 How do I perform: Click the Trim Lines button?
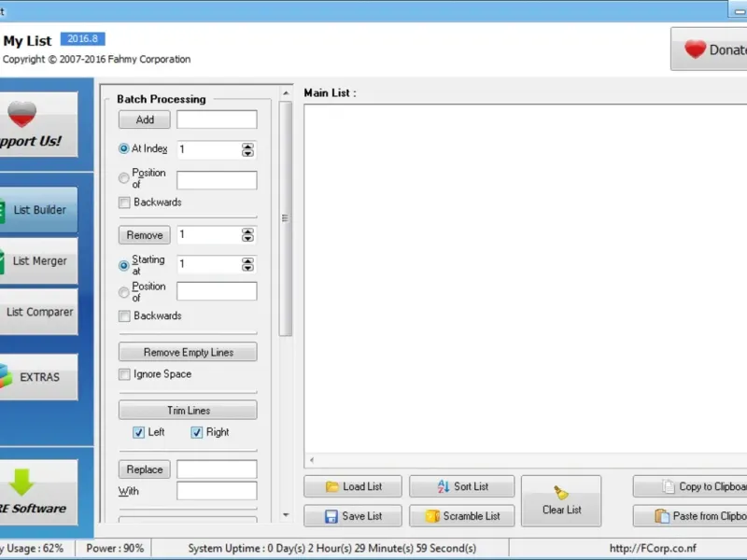coord(188,411)
